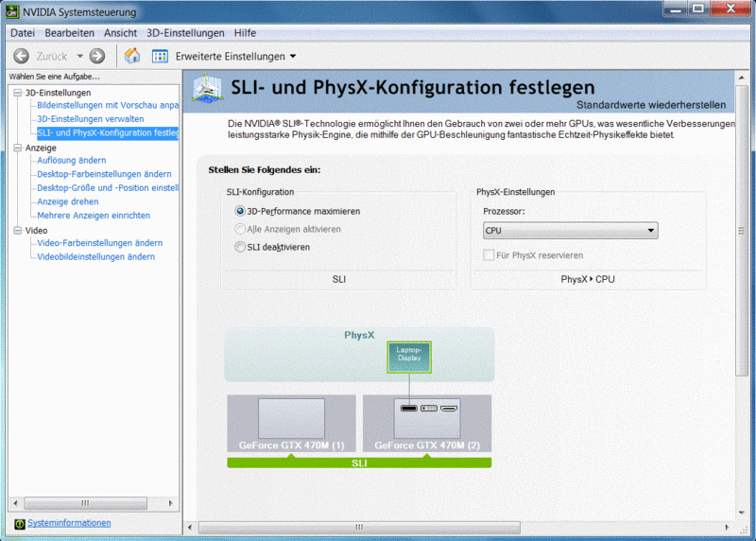The image size is (756, 541).
Task: Go to the Home icon in toolbar
Action: click(x=132, y=56)
